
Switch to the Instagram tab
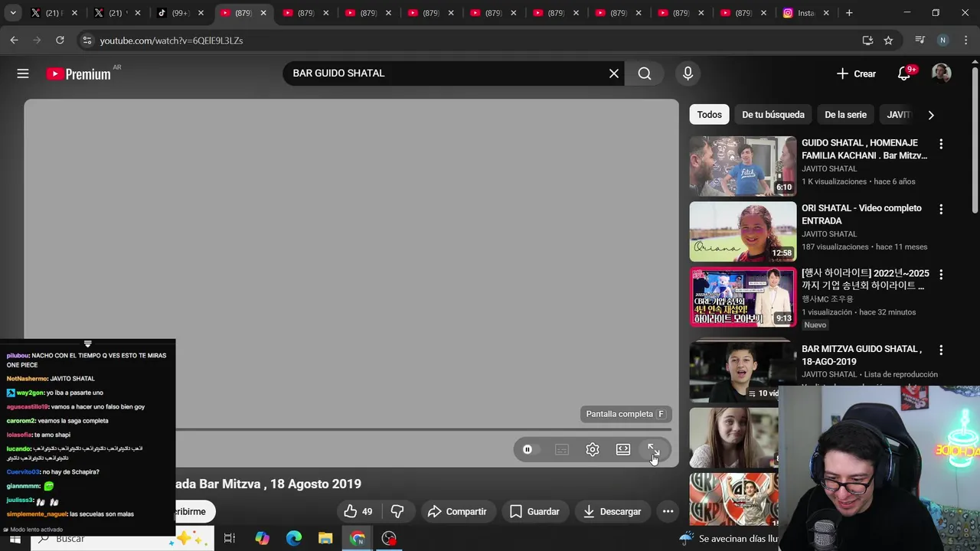tap(805, 13)
